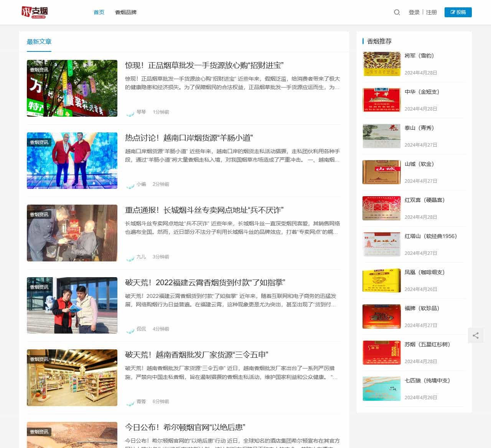Viewport: 491px width, 448px height.
Task: Open 将军（雪豹） recommendation
Action: [x=419, y=56]
